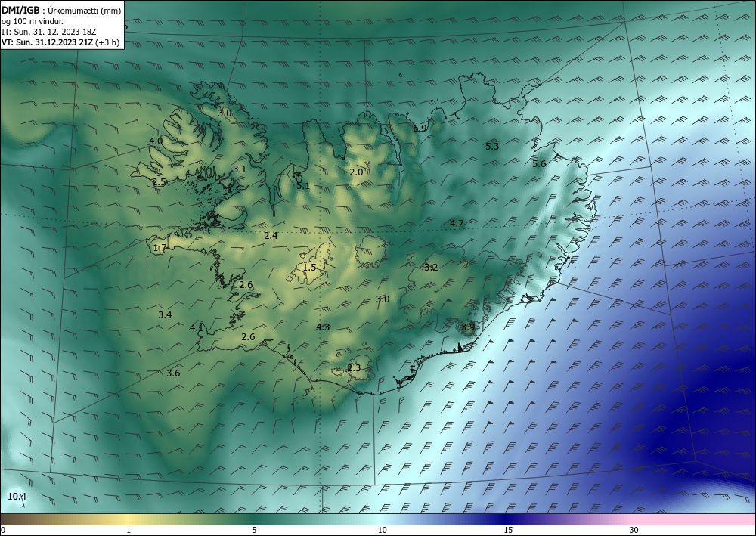
Task: Pick the pale yellow color above the 1 label
Action: [x=129, y=519]
